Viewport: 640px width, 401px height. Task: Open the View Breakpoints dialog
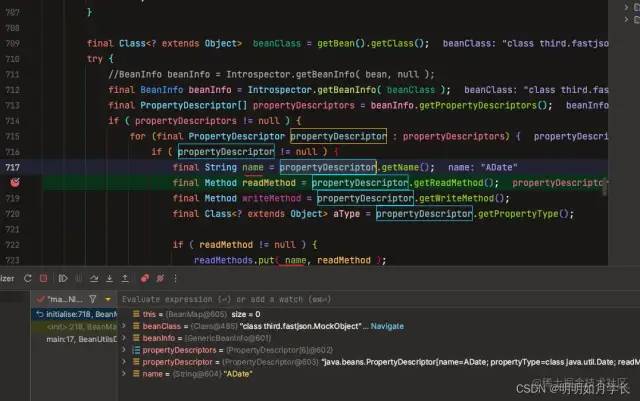[x=144, y=278]
